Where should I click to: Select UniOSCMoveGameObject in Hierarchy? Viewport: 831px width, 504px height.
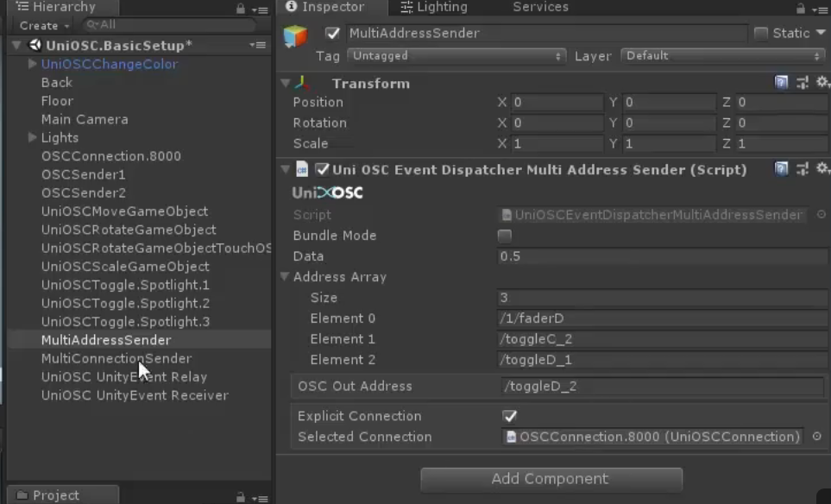(x=124, y=211)
